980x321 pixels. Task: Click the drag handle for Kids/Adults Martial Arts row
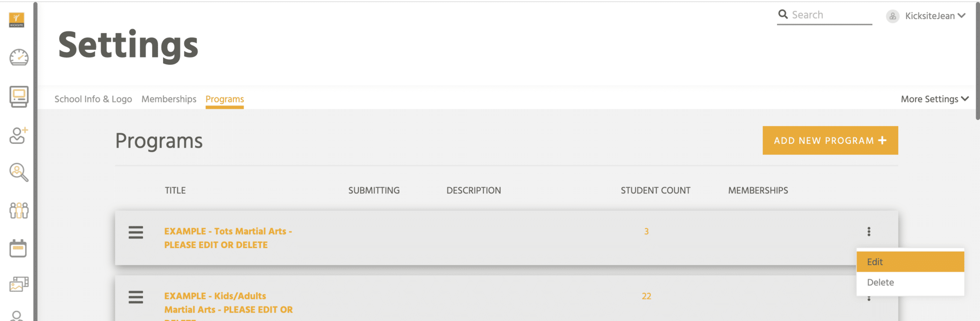pos(136,297)
